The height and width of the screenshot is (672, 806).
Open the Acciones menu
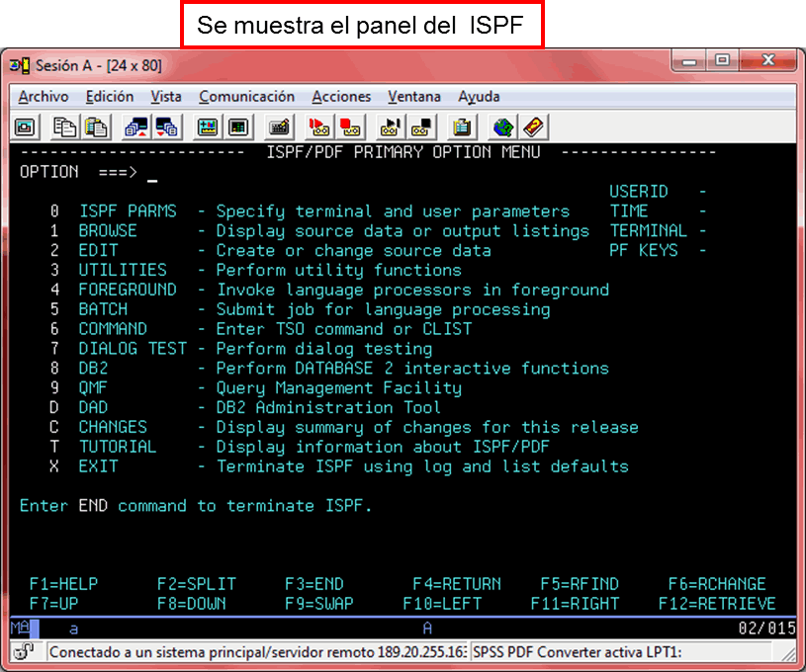341,97
